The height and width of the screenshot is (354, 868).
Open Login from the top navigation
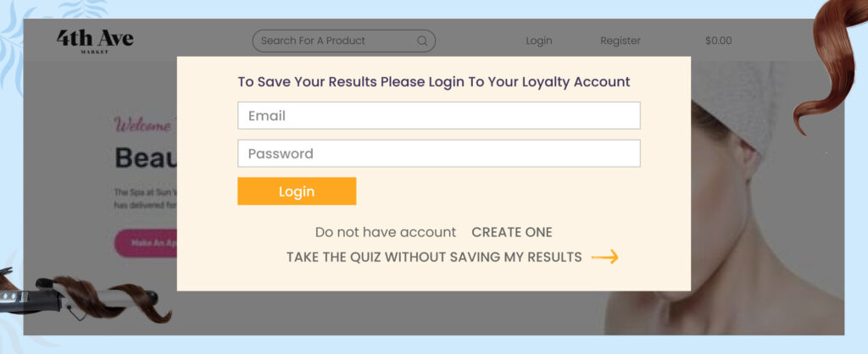(538, 41)
